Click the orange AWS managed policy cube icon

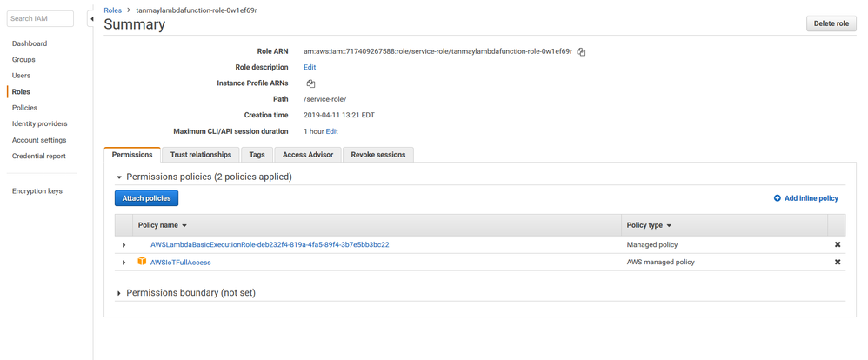click(142, 262)
